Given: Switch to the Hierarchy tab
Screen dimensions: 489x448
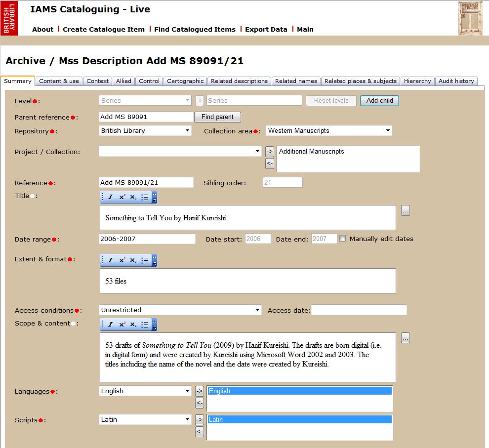Looking at the screenshot, I should [x=417, y=81].
